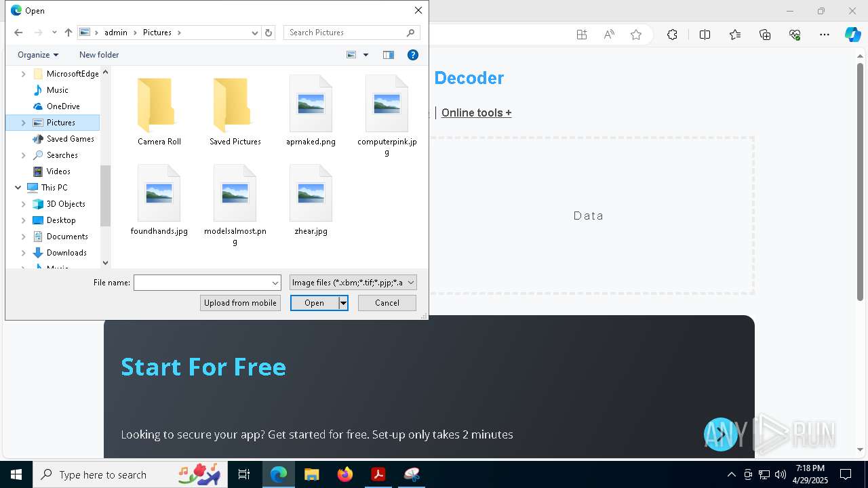Screen dimensions: 868x488
Task: Select zhear.jpg file
Action: [x=311, y=201]
